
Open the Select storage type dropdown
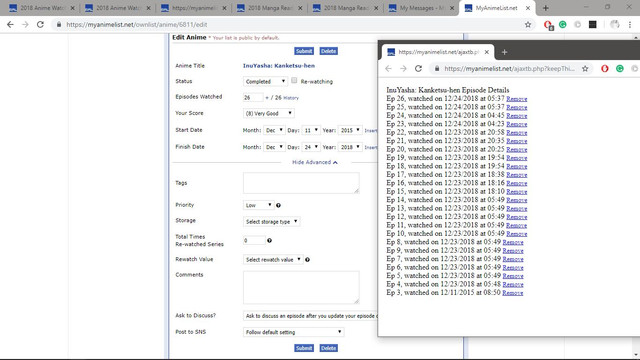pyautogui.click(x=271, y=222)
